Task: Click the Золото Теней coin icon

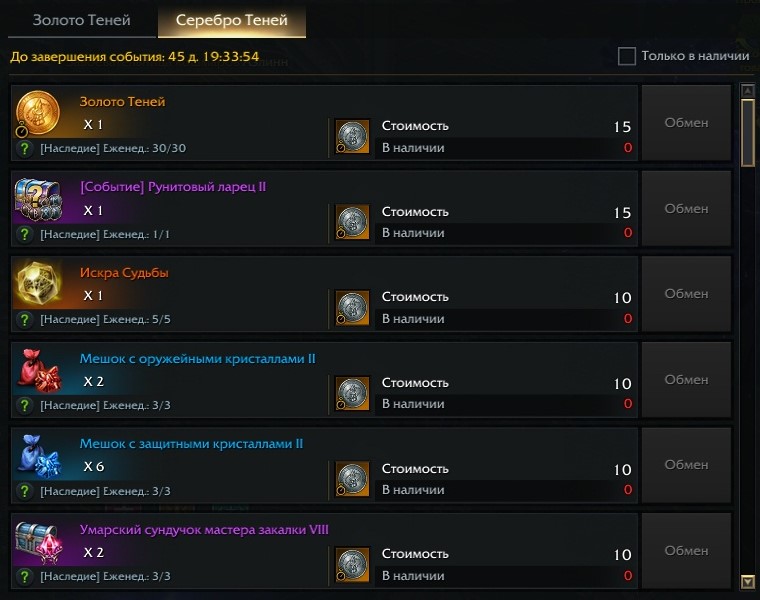Action: [x=37, y=113]
